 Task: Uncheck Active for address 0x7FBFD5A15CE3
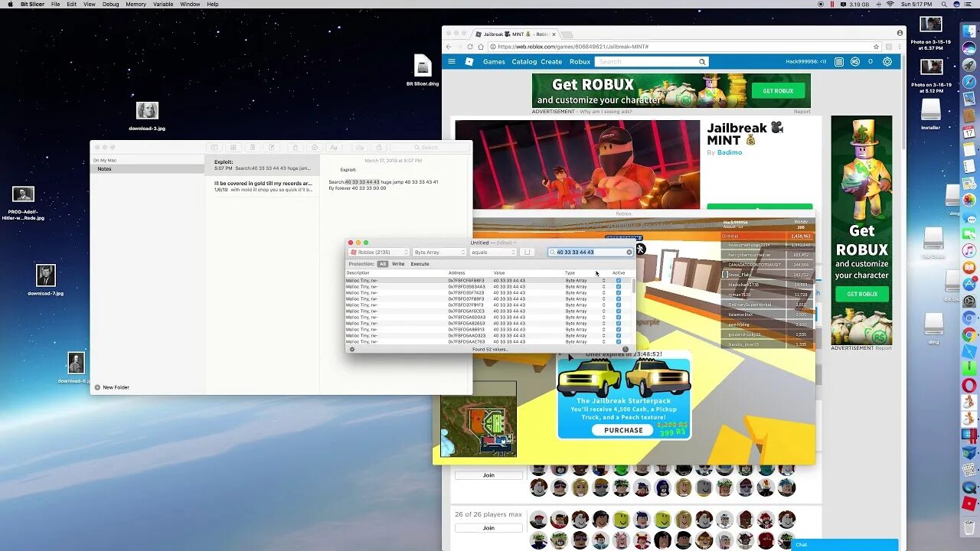pyautogui.click(x=619, y=311)
